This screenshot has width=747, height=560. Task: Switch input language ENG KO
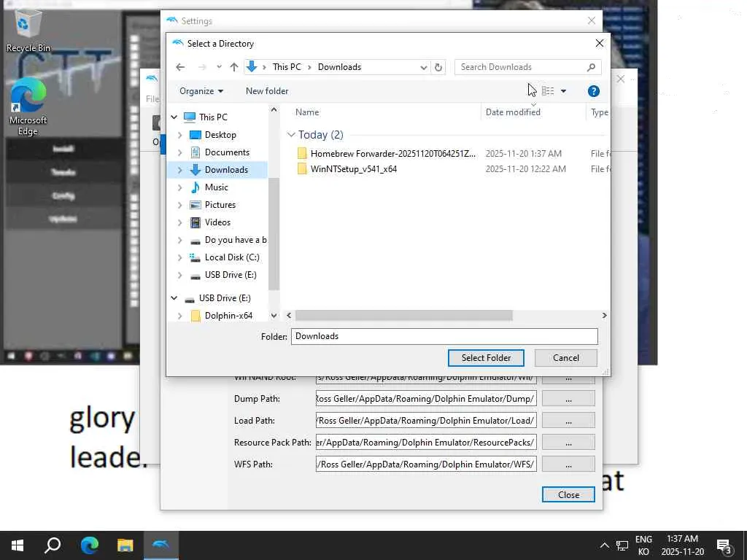(643, 545)
